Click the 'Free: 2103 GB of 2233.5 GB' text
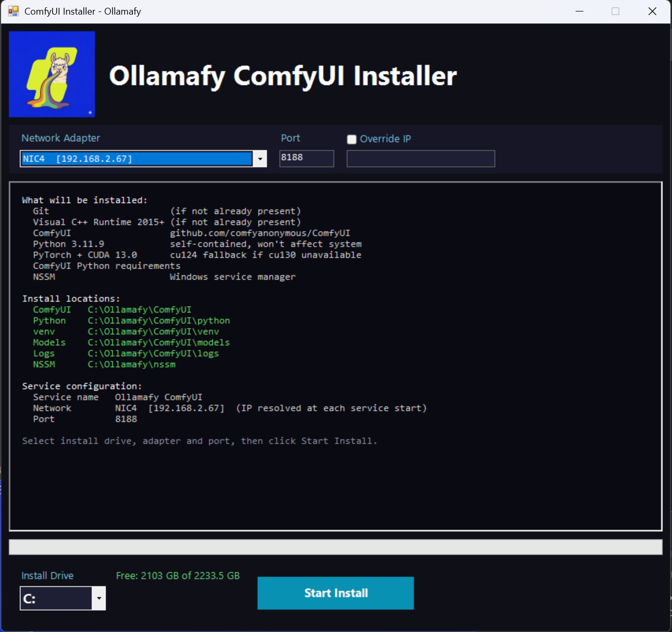Screen dimensions: 672x632 178,576
